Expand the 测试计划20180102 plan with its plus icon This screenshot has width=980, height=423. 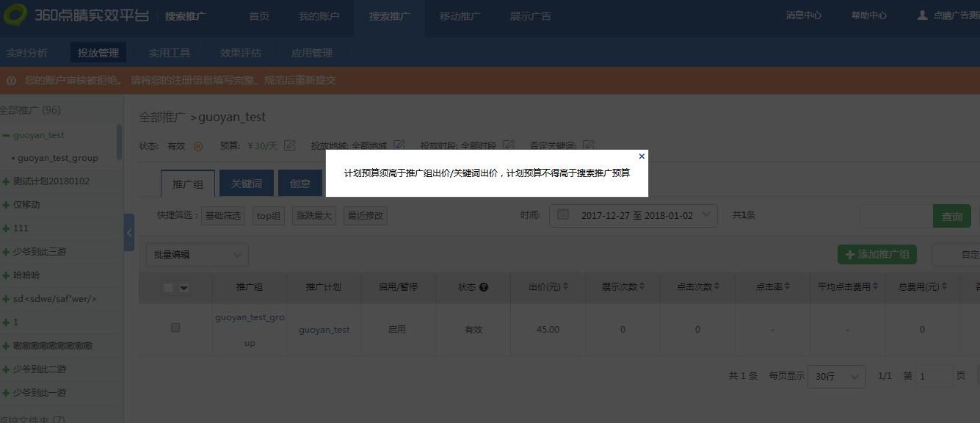[x=7, y=181]
